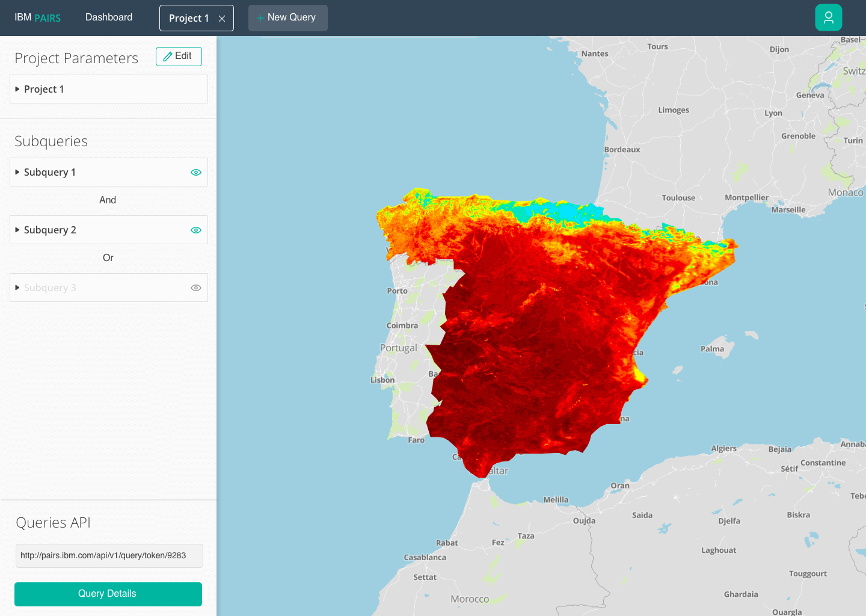Expand the Subquery 3 disclosure triangle

(x=19, y=288)
